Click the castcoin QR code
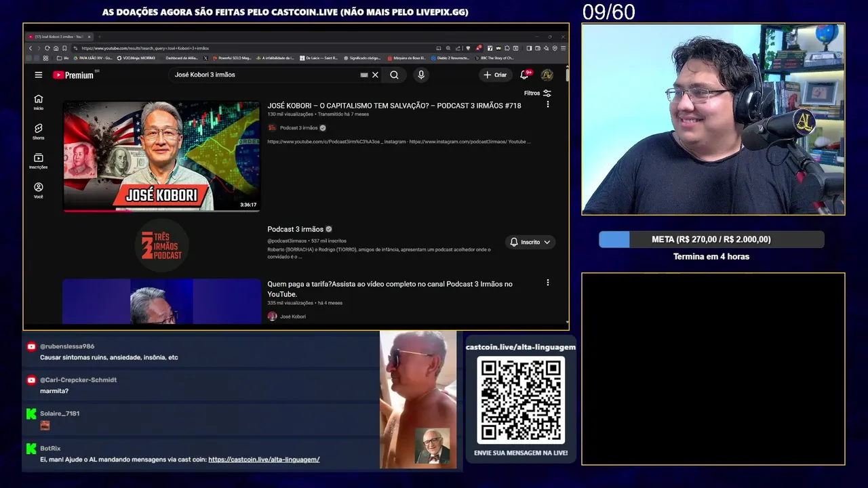This screenshot has width=868, height=488. 521,401
